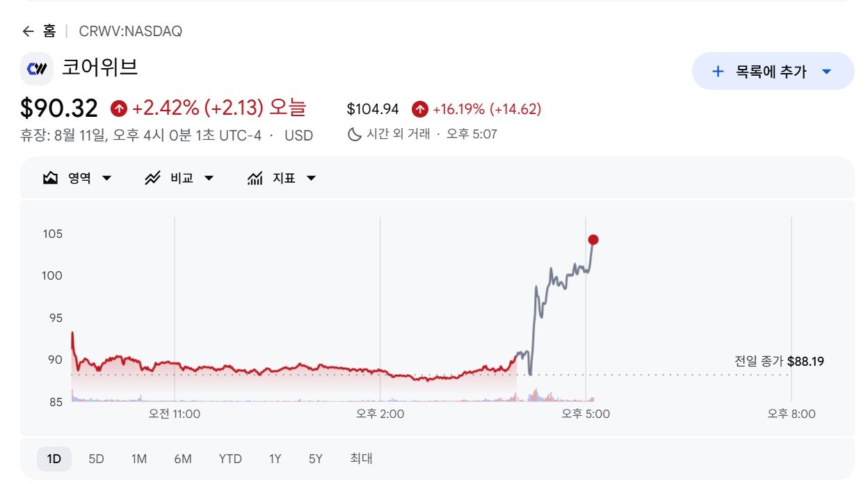Select the YTD time range tab
868x484 pixels.
click(x=230, y=459)
